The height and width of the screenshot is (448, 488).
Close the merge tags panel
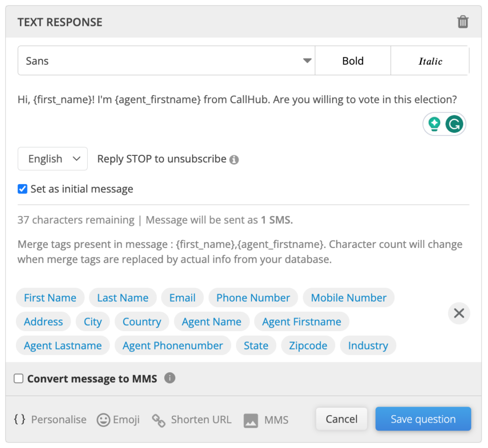[459, 313]
